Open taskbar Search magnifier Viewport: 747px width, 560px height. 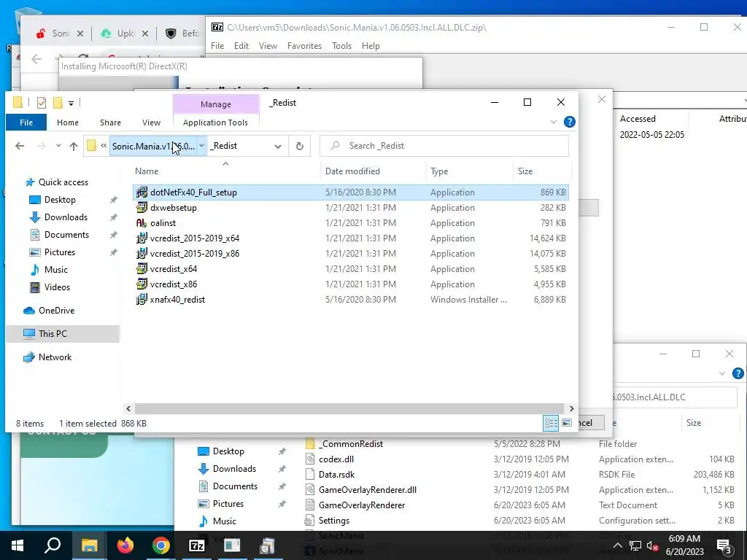coord(53,545)
